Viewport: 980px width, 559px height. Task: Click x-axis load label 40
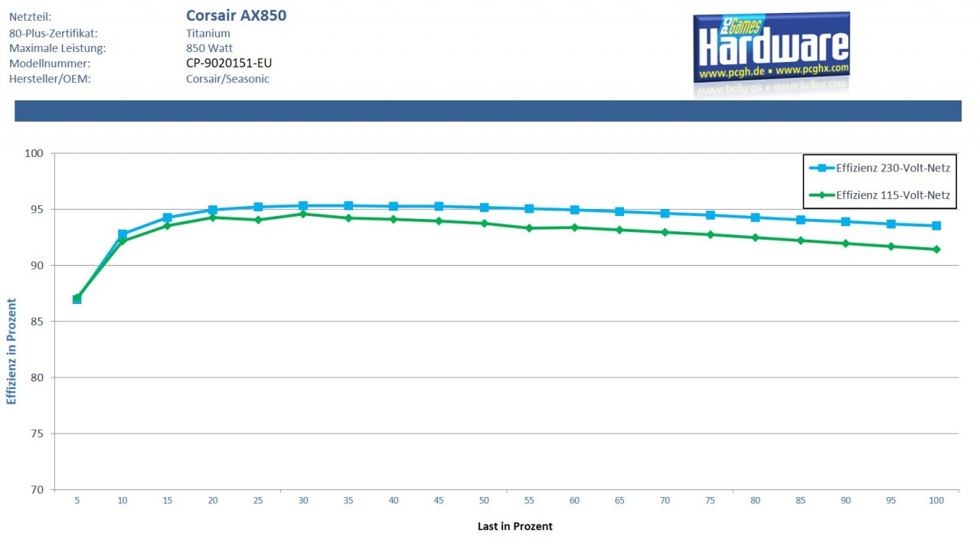394,501
